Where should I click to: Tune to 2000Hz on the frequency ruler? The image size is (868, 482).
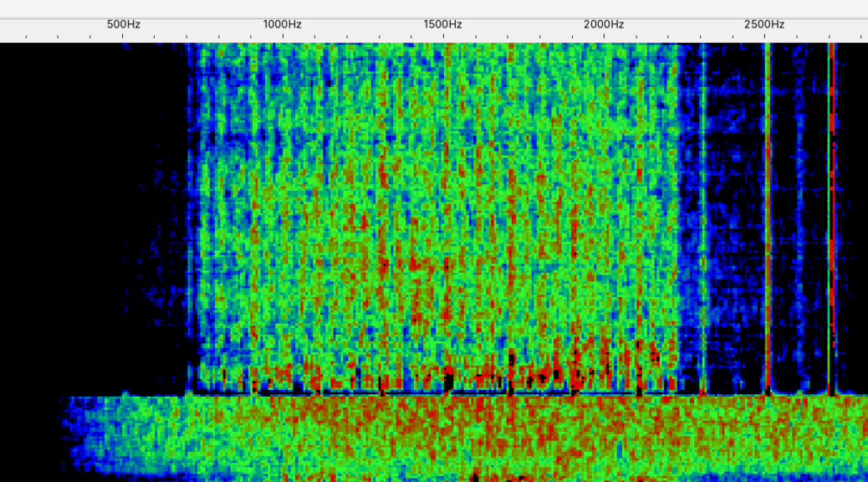click(x=604, y=24)
